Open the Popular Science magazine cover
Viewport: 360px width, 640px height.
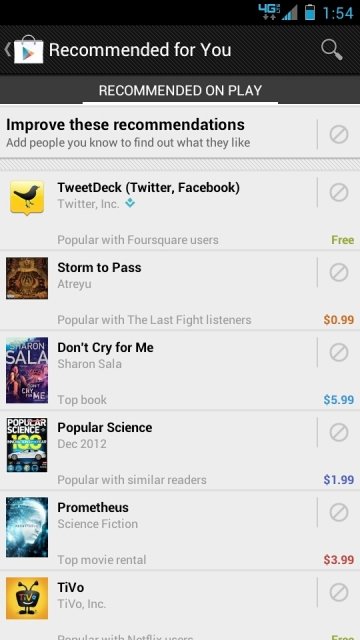pyautogui.click(x=27, y=445)
